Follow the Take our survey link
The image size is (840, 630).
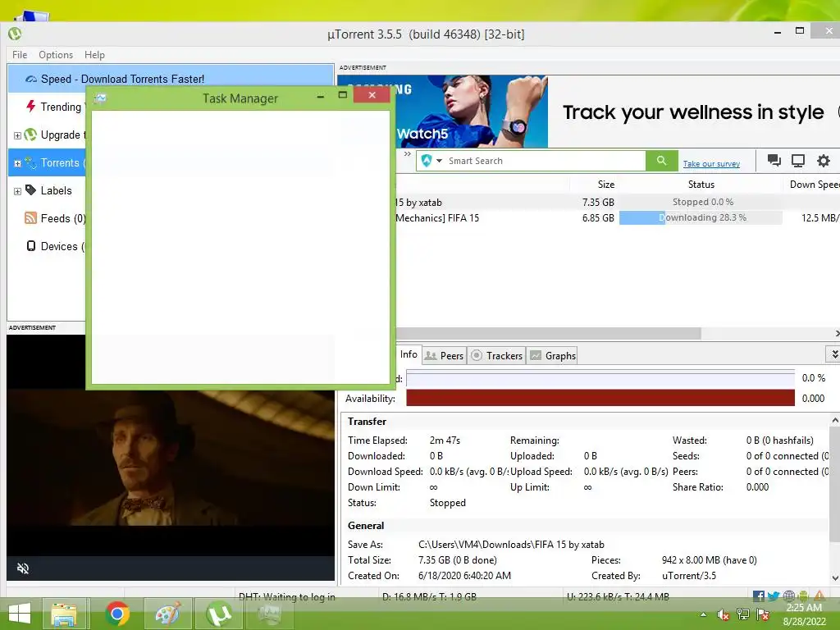[x=711, y=164]
